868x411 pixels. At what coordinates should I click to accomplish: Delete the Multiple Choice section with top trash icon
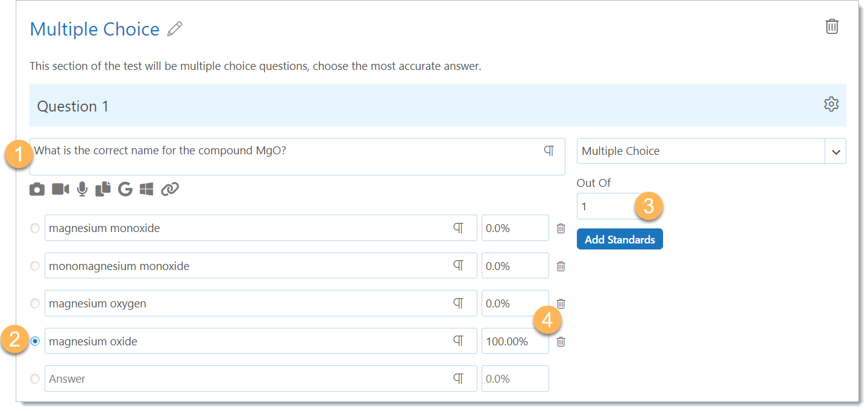[x=832, y=27]
